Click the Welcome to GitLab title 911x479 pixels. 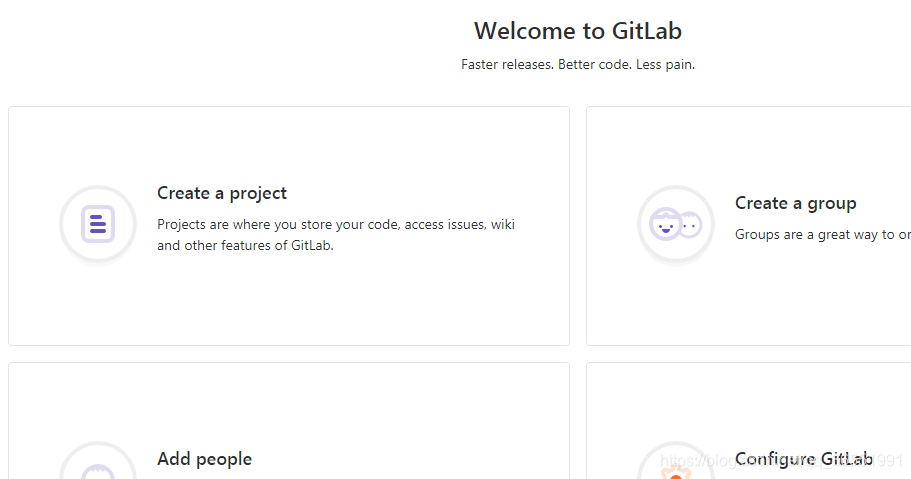point(578,31)
